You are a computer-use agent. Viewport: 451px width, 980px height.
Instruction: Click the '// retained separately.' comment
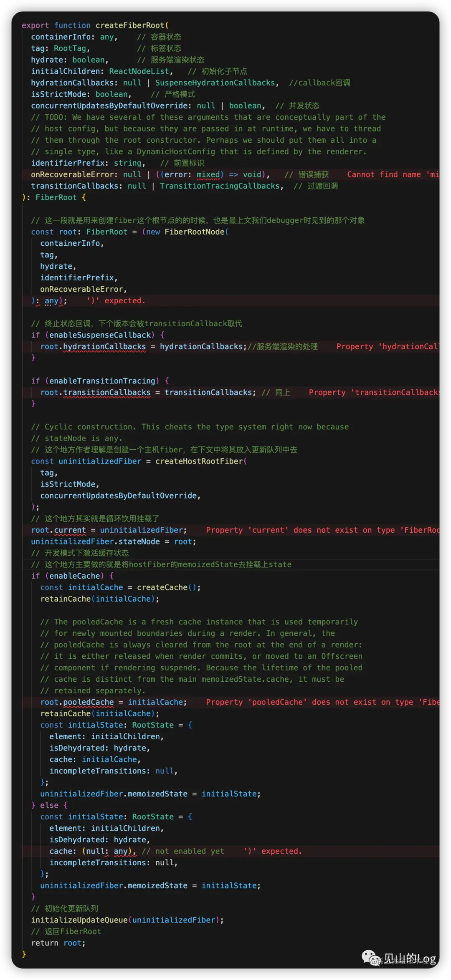click(93, 691)
